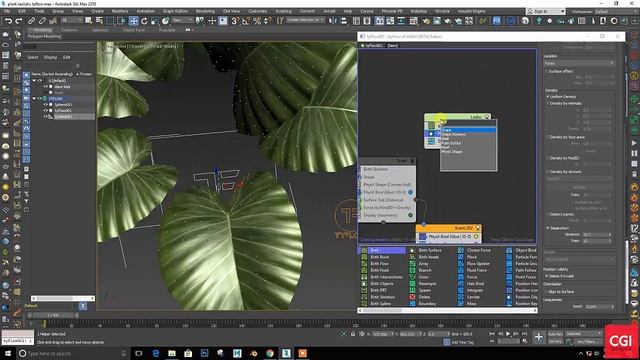This screenshot has width=640, height=360.
Task: Click the Redo arrow in main toolbar
Action: pos(19,21)
